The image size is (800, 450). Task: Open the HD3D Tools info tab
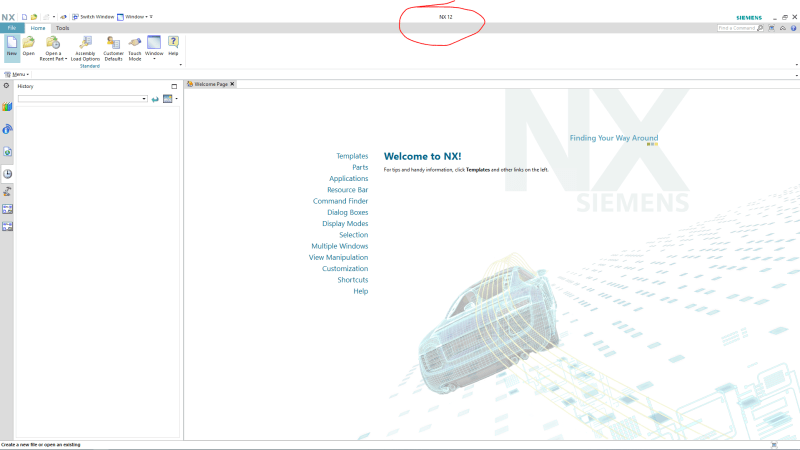(7, 129)
